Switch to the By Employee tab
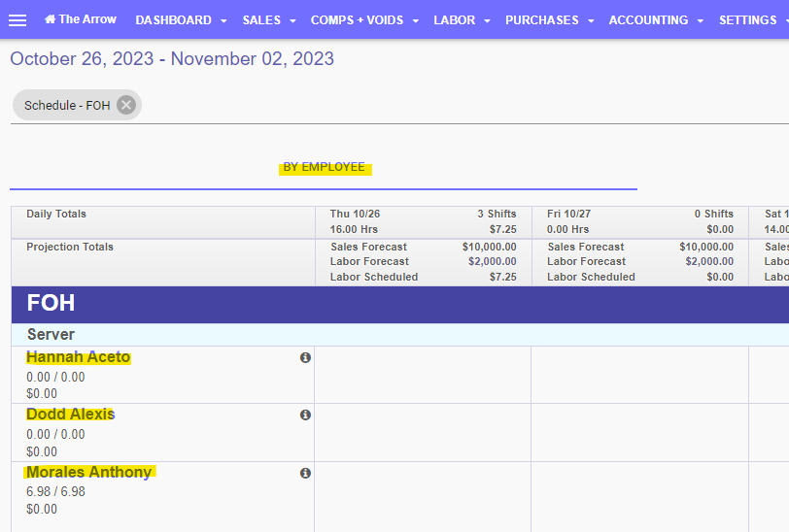Screen dimensions: 789x532 [x=324, y=167]
